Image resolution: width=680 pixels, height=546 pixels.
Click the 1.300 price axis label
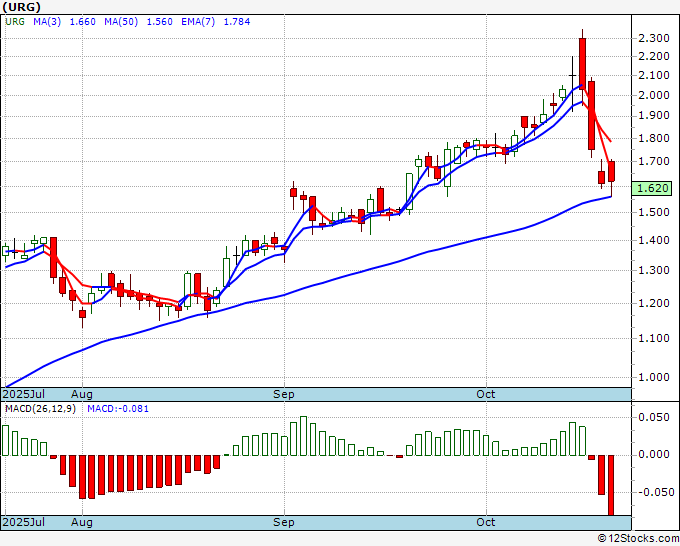[654, 270]
